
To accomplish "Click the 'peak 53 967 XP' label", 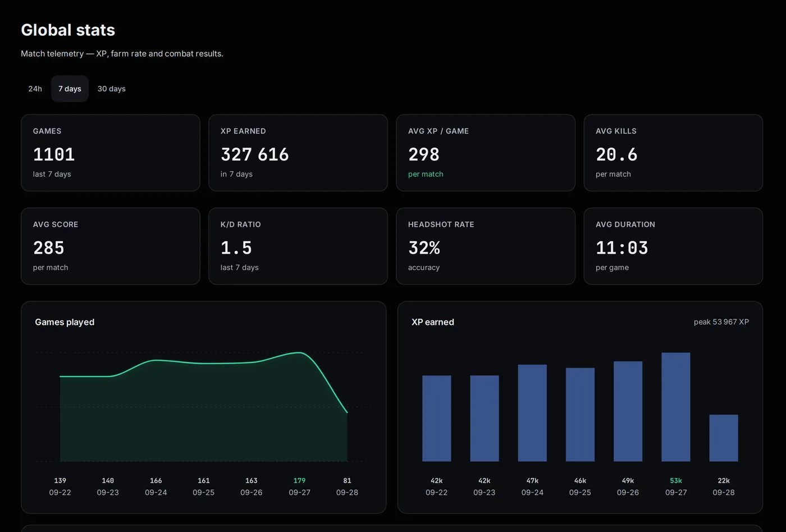I will [x=721, y=322].
